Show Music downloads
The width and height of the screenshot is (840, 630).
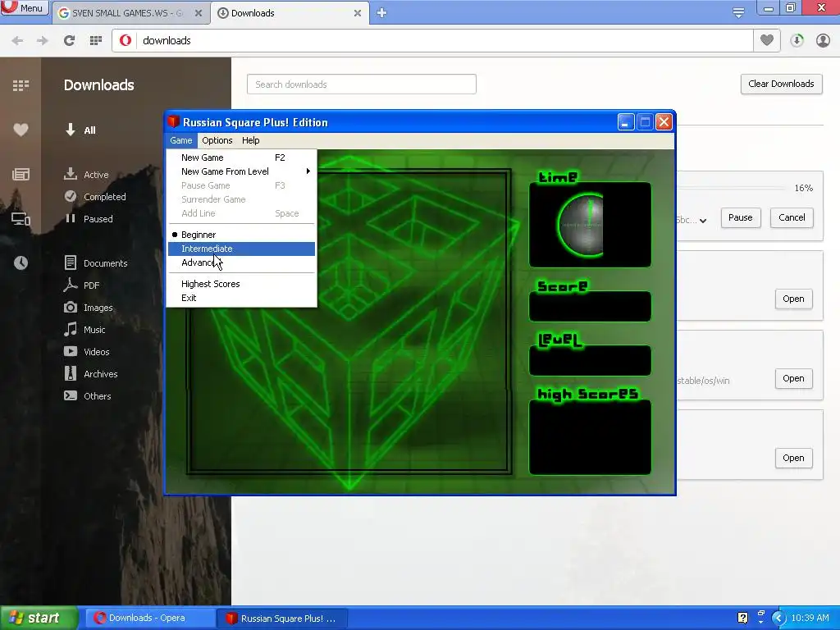coord(84,330)
